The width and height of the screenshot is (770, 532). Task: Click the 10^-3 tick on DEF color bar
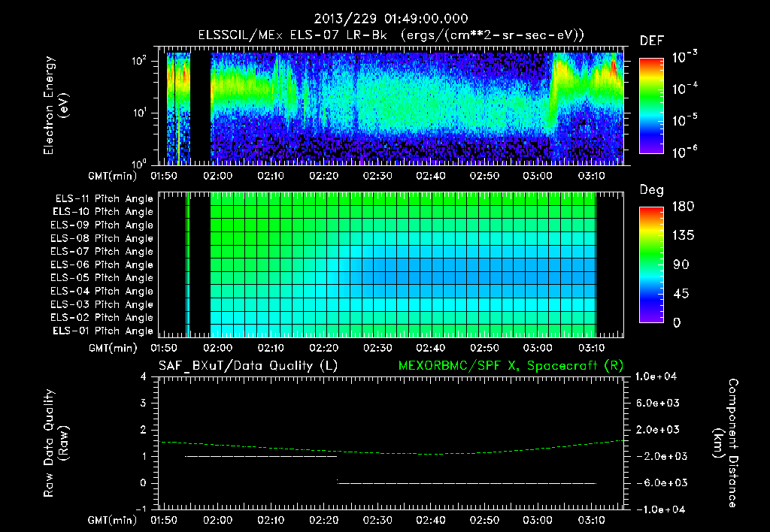pos(684,57)
